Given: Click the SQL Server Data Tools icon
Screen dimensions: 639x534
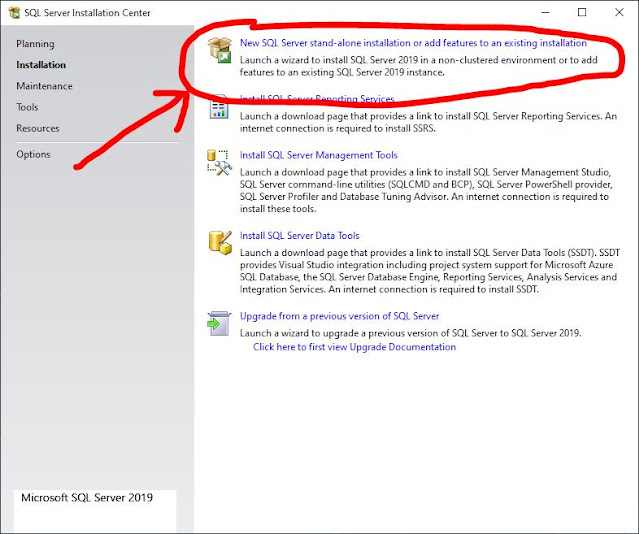Looking at the screenshot, I should [x=220, y=243].
